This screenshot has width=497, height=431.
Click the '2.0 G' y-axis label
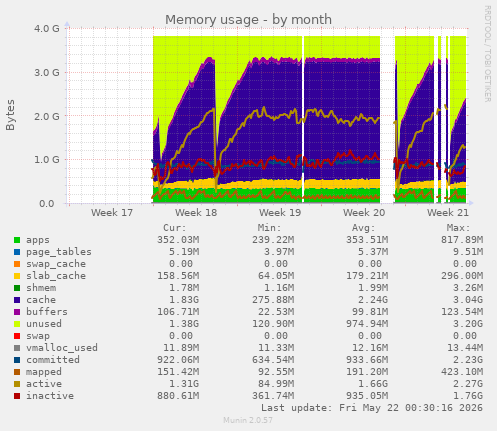pyautogui.click(x=47, y=116)
